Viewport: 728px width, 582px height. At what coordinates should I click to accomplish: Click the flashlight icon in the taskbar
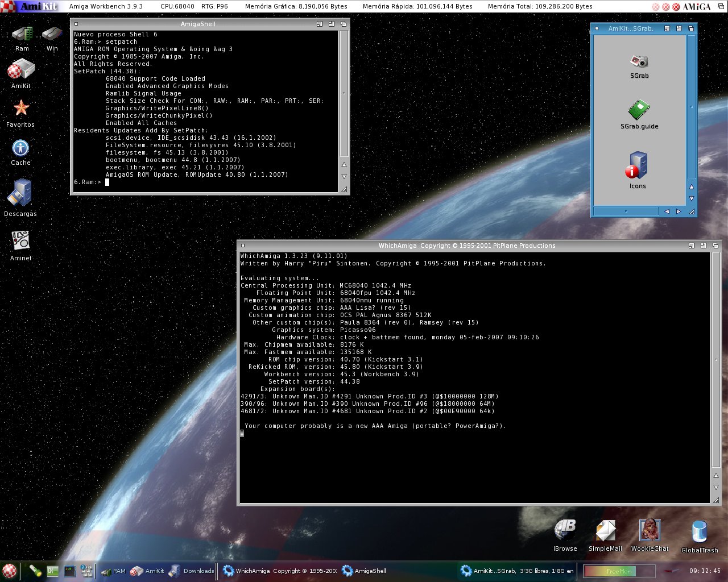(x=35, y=571)
